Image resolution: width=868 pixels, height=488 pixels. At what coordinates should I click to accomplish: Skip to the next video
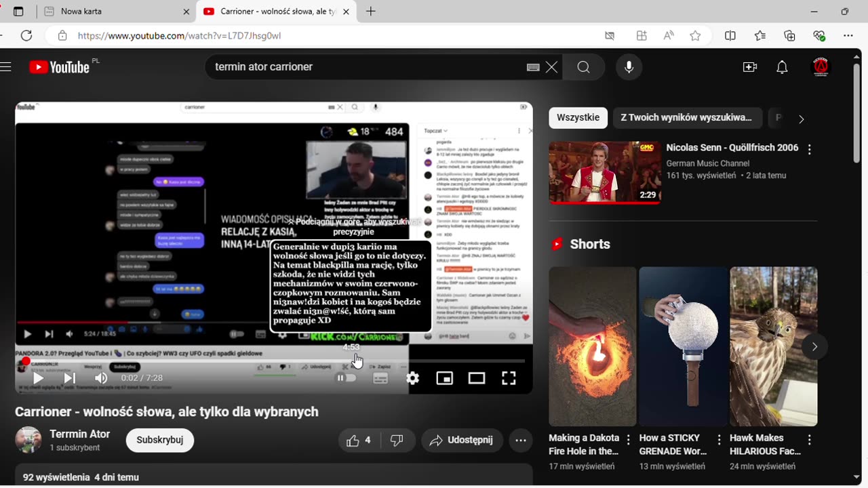click(x=69, y=378)
